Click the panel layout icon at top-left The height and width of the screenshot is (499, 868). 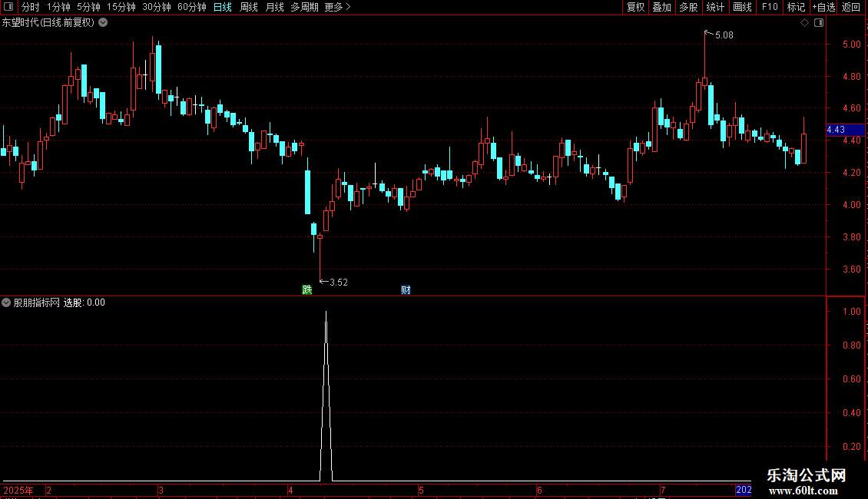coord(8,7)
